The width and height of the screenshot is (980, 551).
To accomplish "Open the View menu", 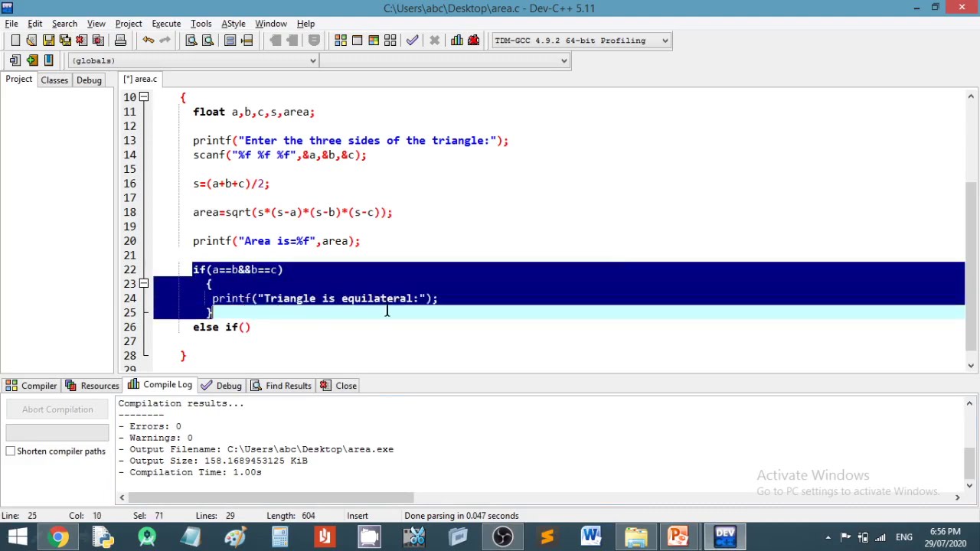I will pos(96,24).
